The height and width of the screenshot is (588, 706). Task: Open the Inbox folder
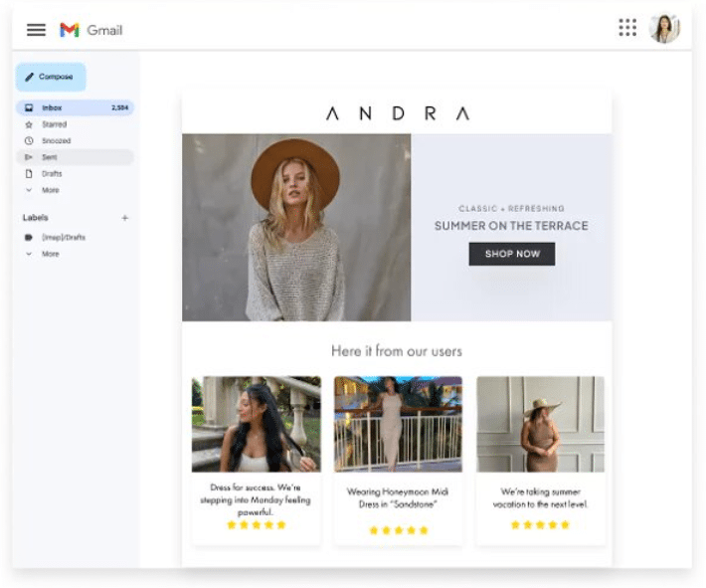pos(52,107)
